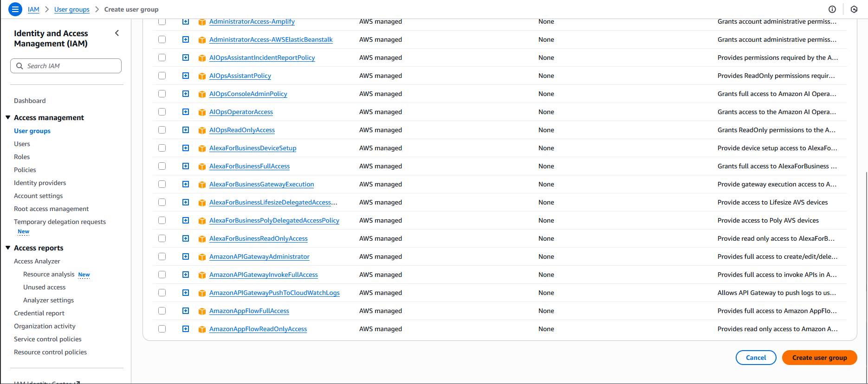
Task: Select the AIOpsReadOnlyAccess policy checkbox
Action: coord(162,130)
